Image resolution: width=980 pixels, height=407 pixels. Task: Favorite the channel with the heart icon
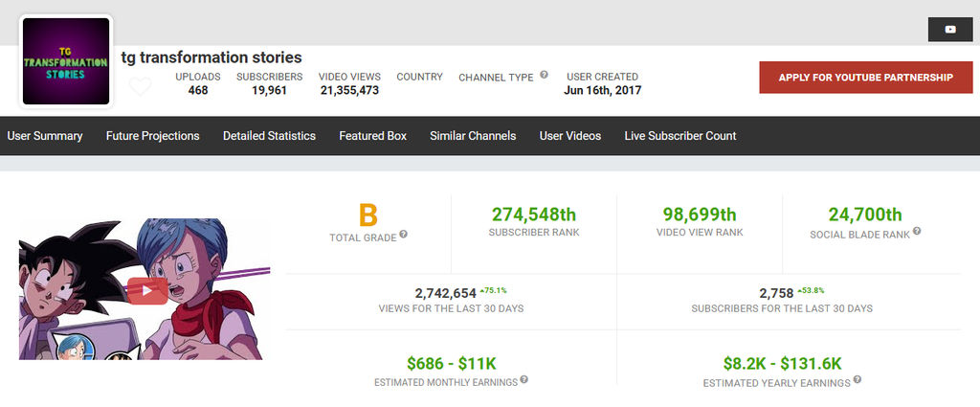tap(140, 86)
